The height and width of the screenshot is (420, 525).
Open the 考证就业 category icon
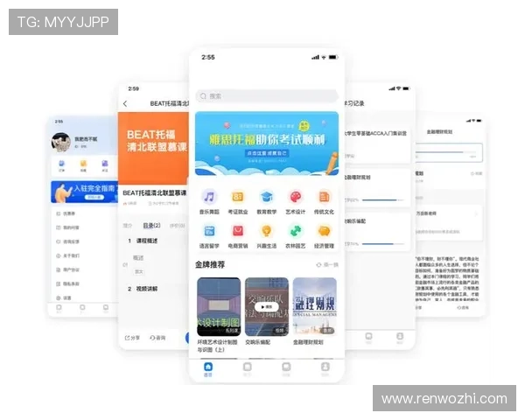(238, 197)
